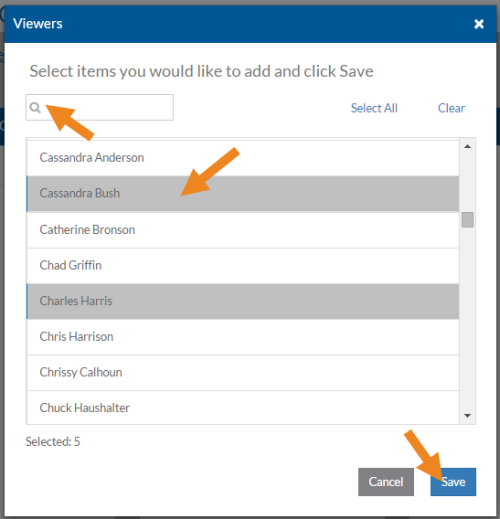The image size is (500, 519).
Task: Click the magnifier search icon
Action: pyautogui.click(x=35, y=107)
